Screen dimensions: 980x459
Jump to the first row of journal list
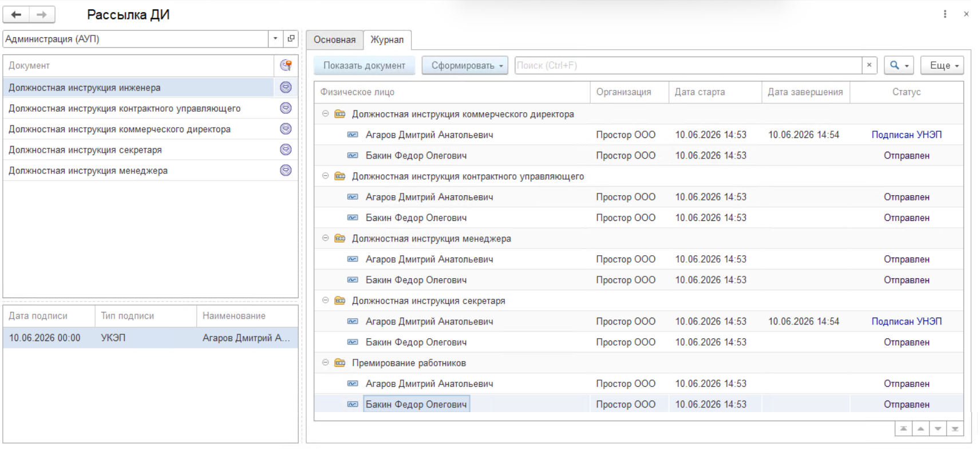(903, 429)
